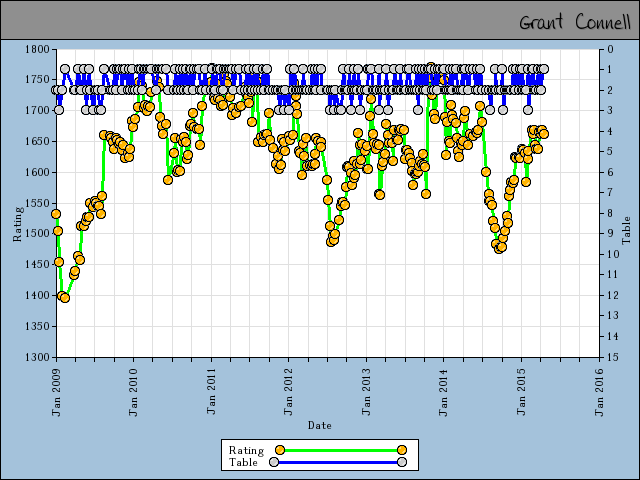Click the gray marker right of legend Table line
This screenshot has height=480, width=640.
coord(402,462)
